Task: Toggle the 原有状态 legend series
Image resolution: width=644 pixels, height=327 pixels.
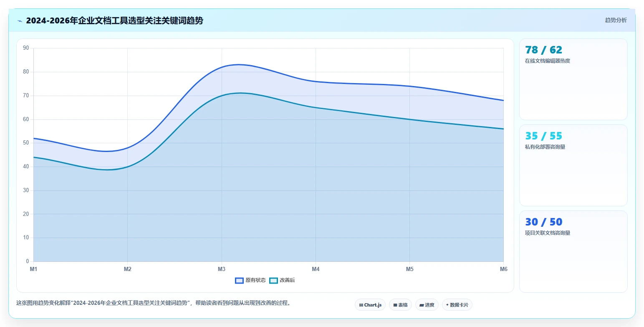Action: (250, 280)
